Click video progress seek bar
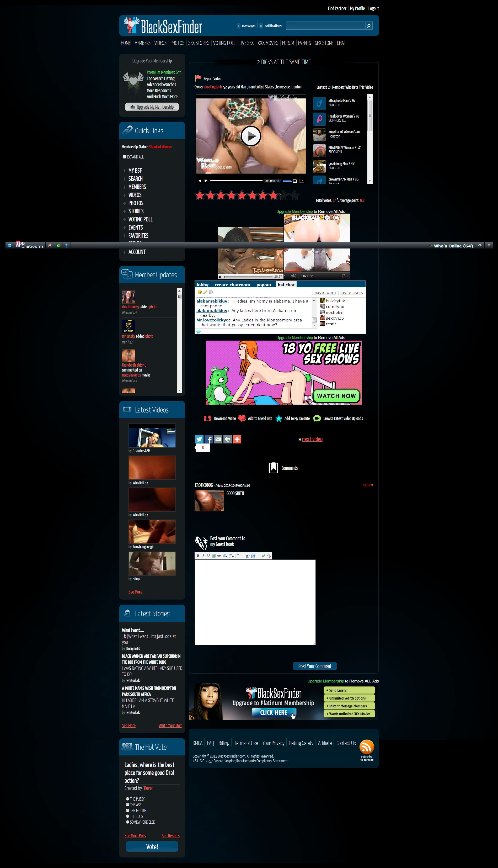The width and height of the screenshot is (498, 868). click(236, 181)
